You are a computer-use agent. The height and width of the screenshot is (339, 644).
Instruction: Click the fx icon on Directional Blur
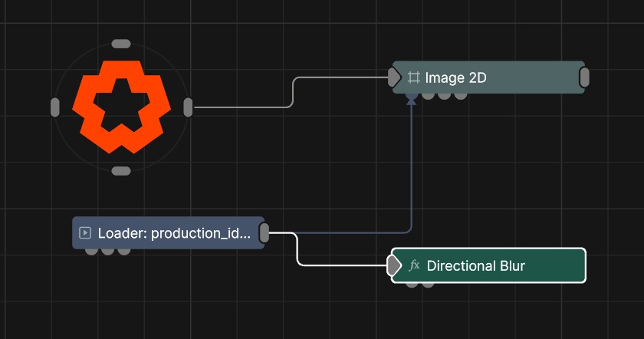coord(415,266)
